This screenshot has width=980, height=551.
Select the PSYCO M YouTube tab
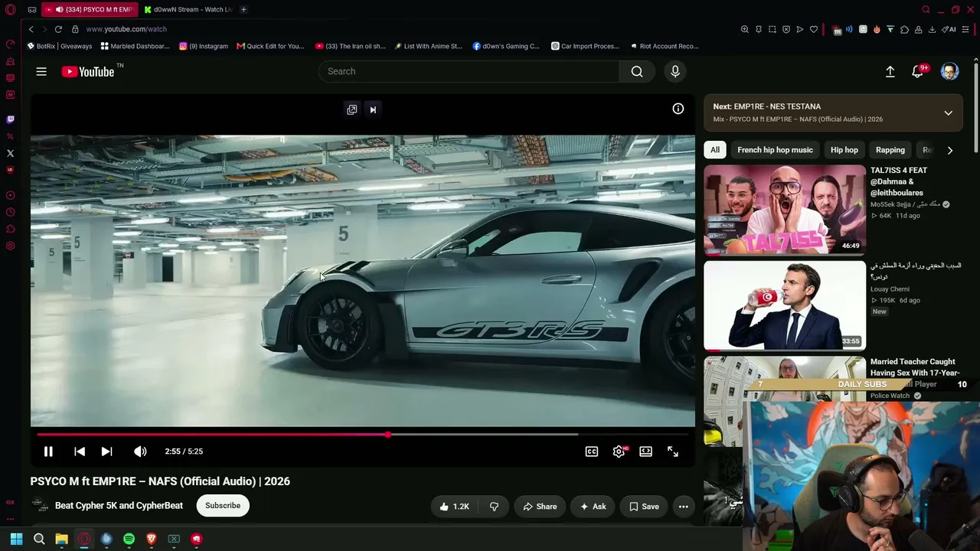pyautogui.click(x=90, y=9)
